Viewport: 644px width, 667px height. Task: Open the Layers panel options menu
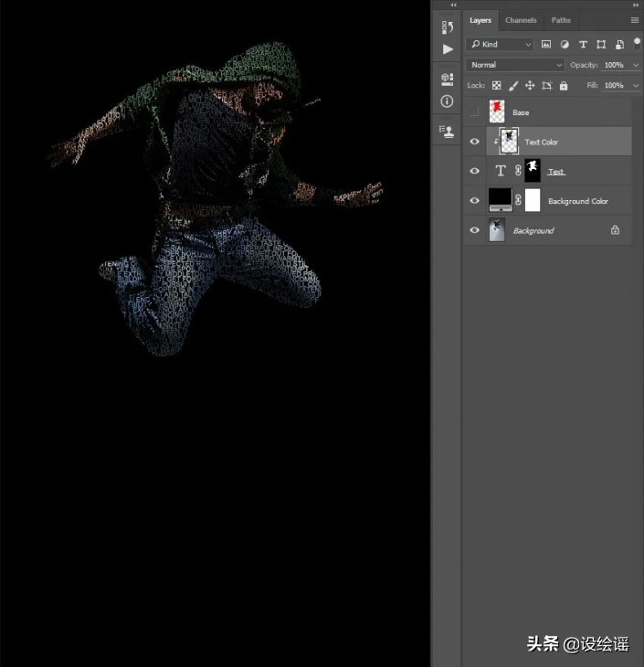tap(634, 20)
